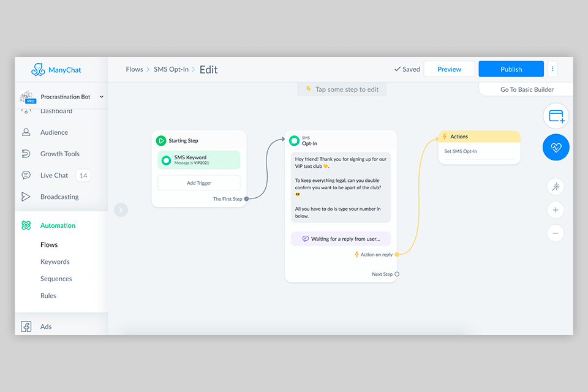Click the Audience person icon

pos(26,132)
